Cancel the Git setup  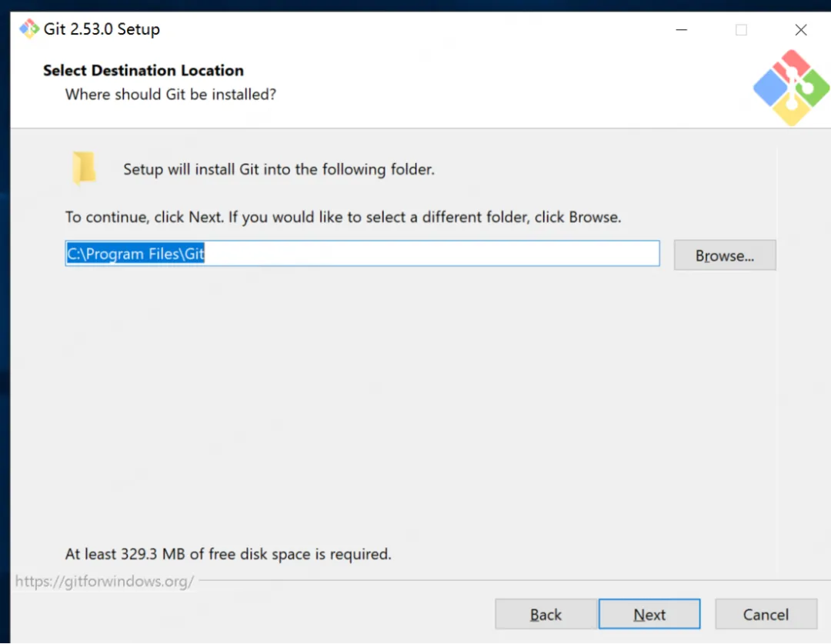[766, 614]
